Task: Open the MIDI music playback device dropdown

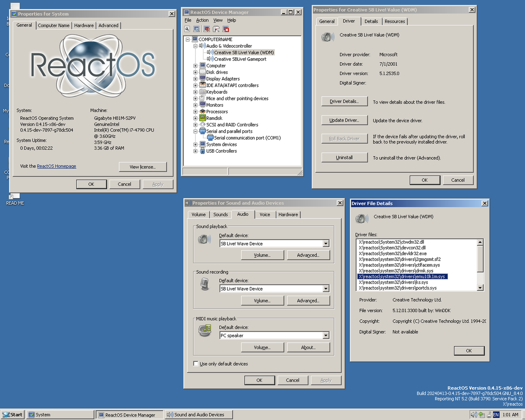Action: tap(325, 336)
